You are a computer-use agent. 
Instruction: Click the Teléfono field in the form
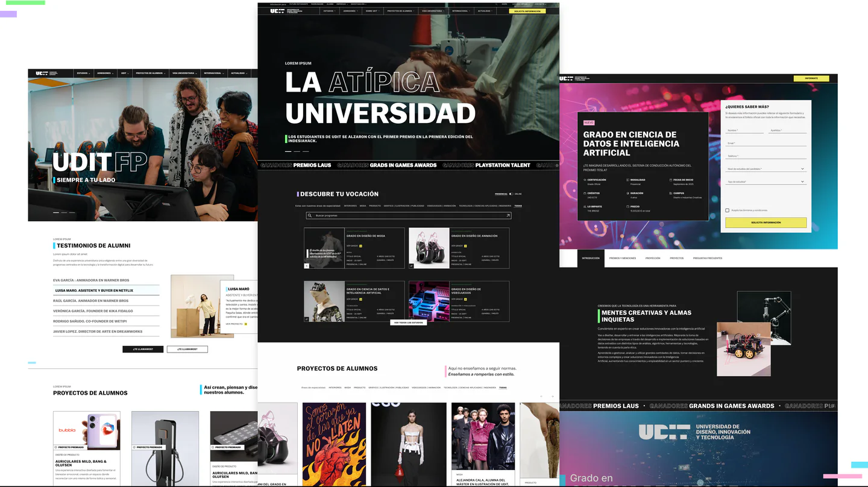pyautogui.click(x=766, y=156)
